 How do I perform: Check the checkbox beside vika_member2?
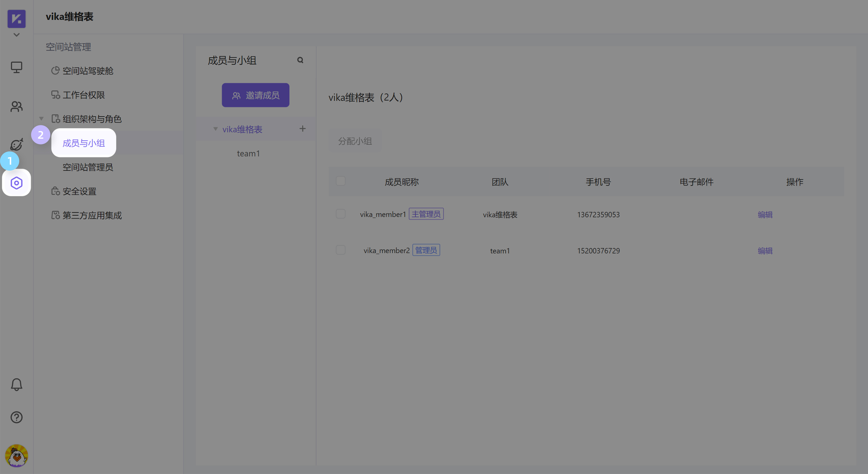(x=340, y=250)
